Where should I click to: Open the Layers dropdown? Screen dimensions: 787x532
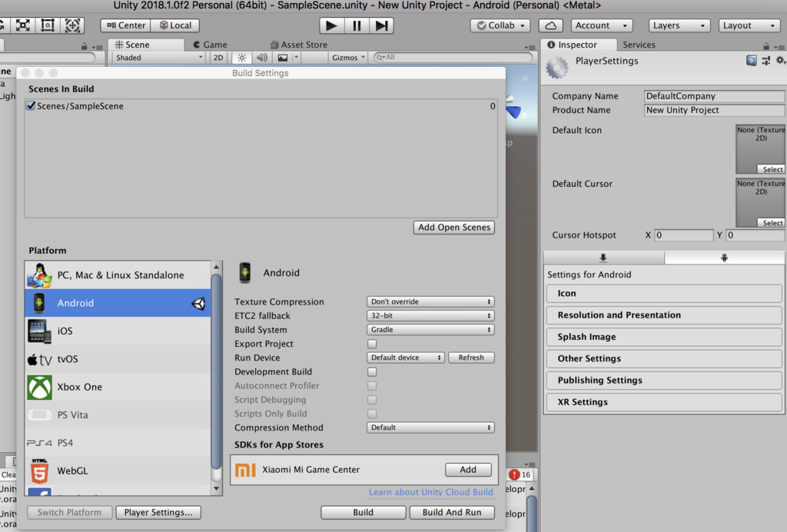[x=679, y=25]
